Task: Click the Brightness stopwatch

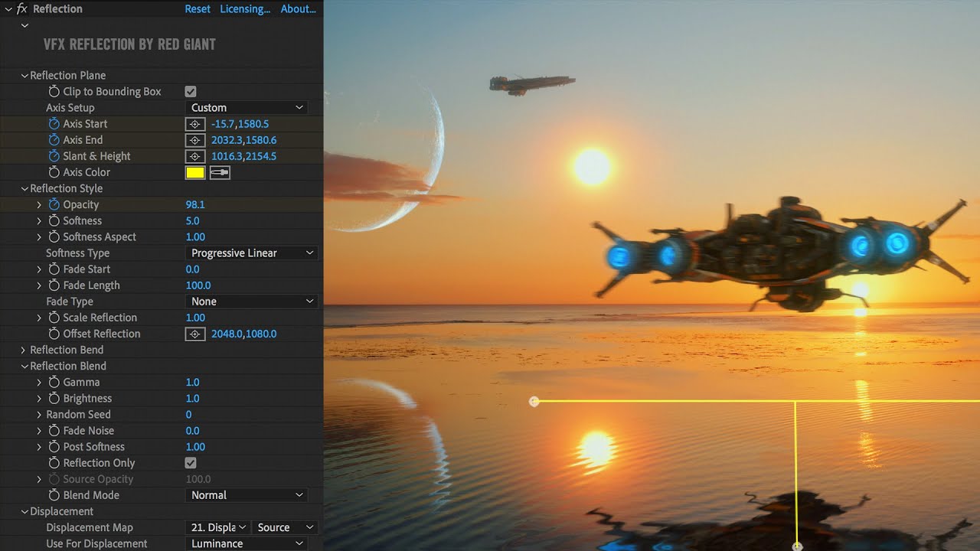Action: tap(54, 398)
